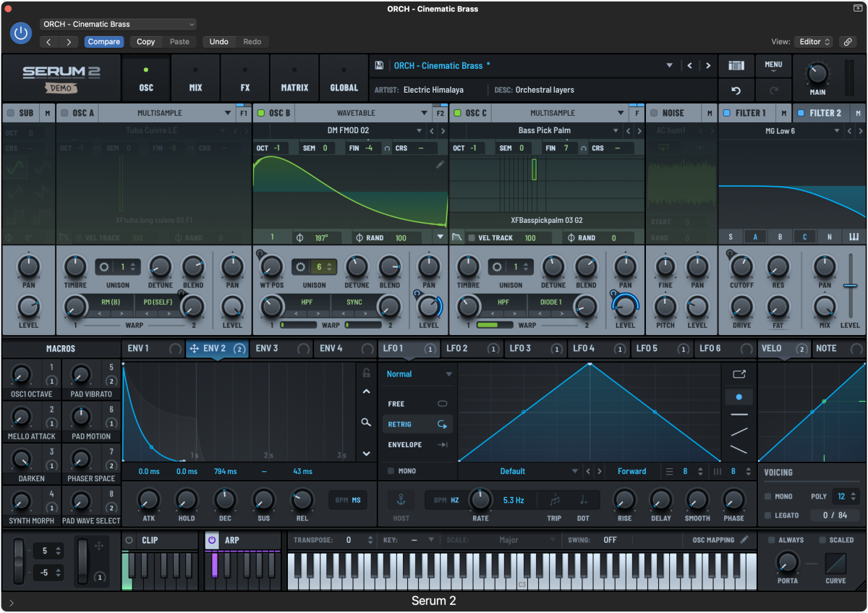
Task: Save the preset with the floppy disk icon
Action: point(379,65)
